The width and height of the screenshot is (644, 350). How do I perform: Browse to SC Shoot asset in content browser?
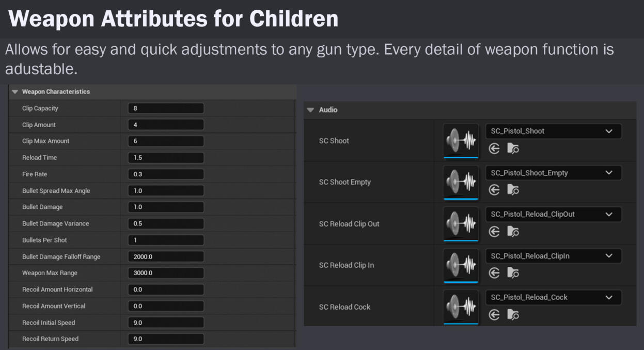coord(513,149)
